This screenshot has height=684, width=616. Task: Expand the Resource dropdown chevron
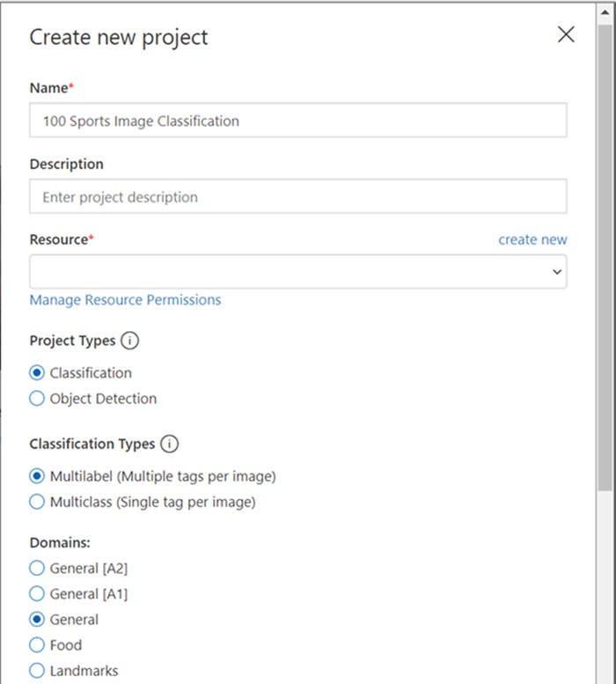(557, 272)
